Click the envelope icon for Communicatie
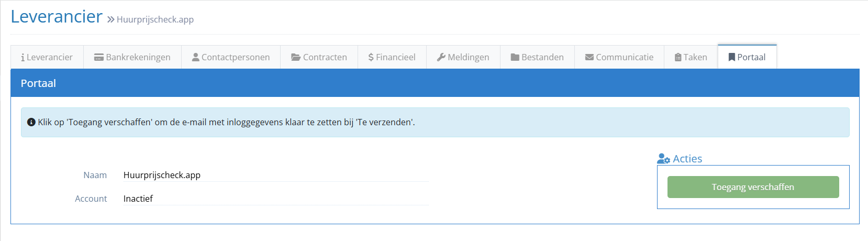The image size is (868, 241). 589,58
